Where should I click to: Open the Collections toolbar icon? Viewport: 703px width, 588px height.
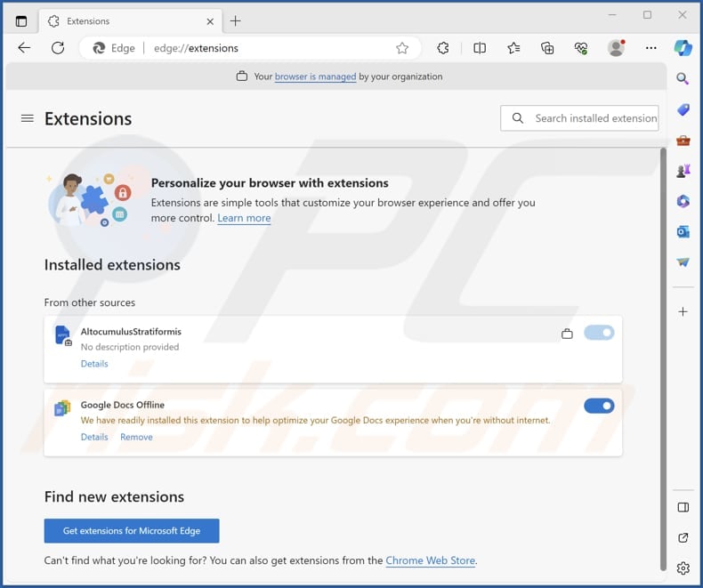pyautogui.click(x=547, y=48)
